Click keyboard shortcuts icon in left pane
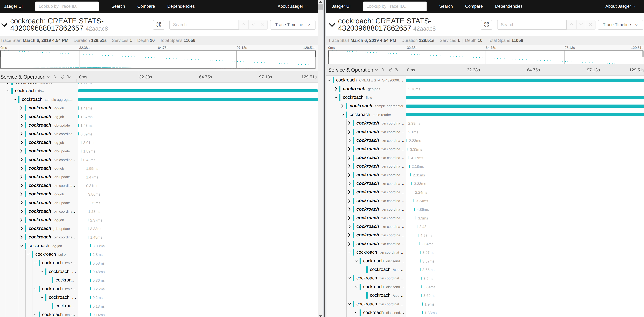 point(158,24)
